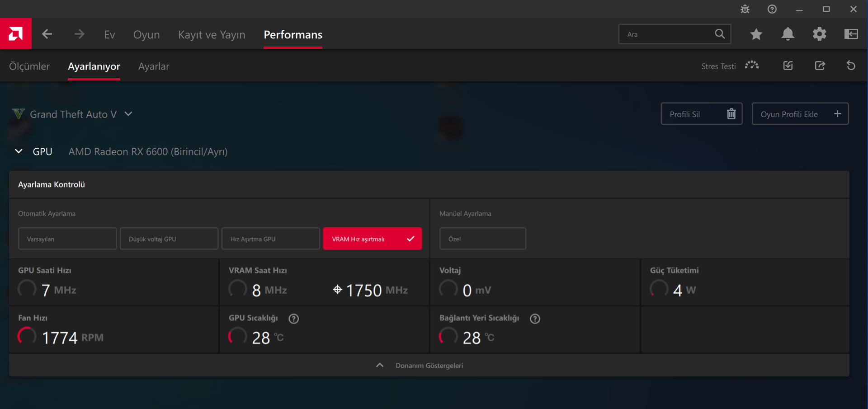Viewport: 868px width, 409px height.
Task: Open the Performans tab
Action: (x=293, y=34)
